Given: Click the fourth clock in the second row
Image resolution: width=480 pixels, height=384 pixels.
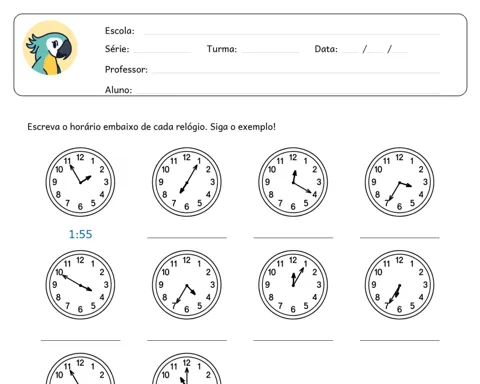Looking at the screenshot, I should pos(399,285).
